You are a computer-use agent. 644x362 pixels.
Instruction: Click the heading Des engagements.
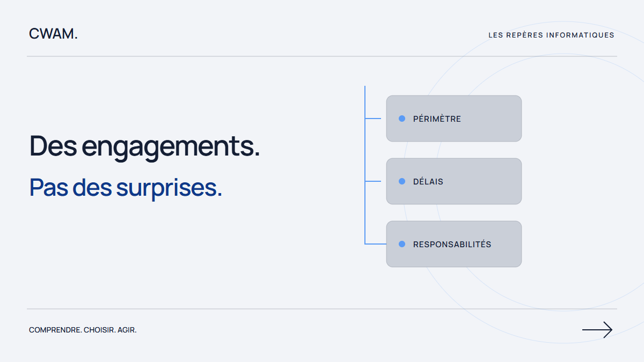pyautogui.click(x=145, y=146)
